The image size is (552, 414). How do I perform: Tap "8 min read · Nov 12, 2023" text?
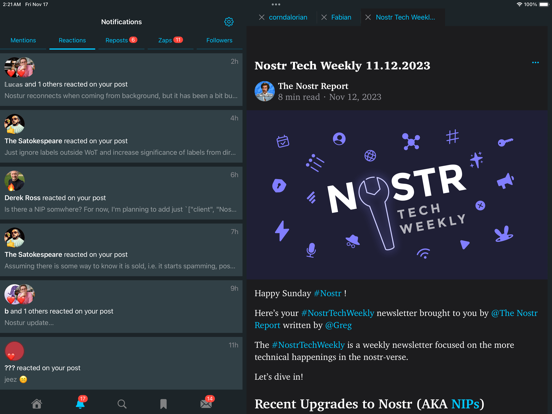coord(330,97)
